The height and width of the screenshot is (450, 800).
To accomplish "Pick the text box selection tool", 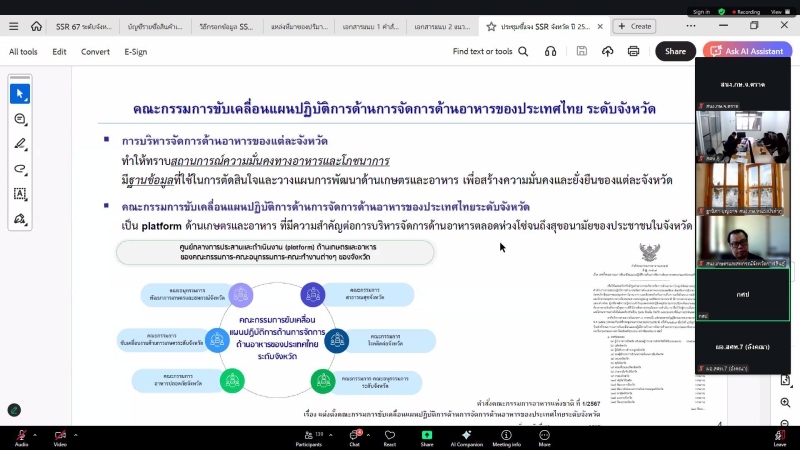I will click(x=20, y=194).
